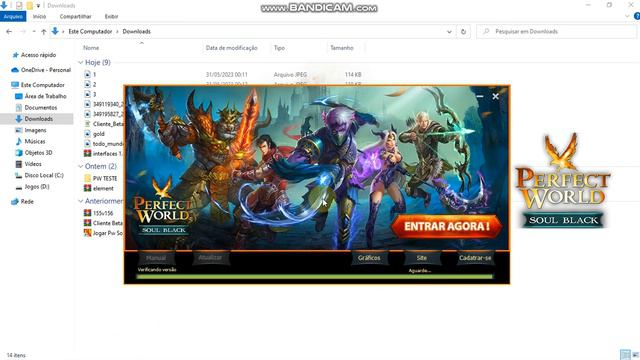Close the Perfect World launcher window
The image size is (640, 360).
[x=496, y=96]
